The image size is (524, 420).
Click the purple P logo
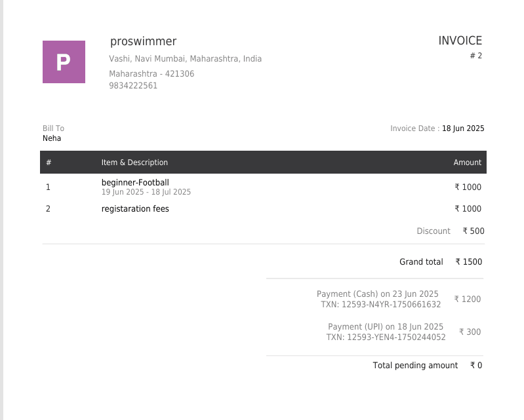pos(64,62)
